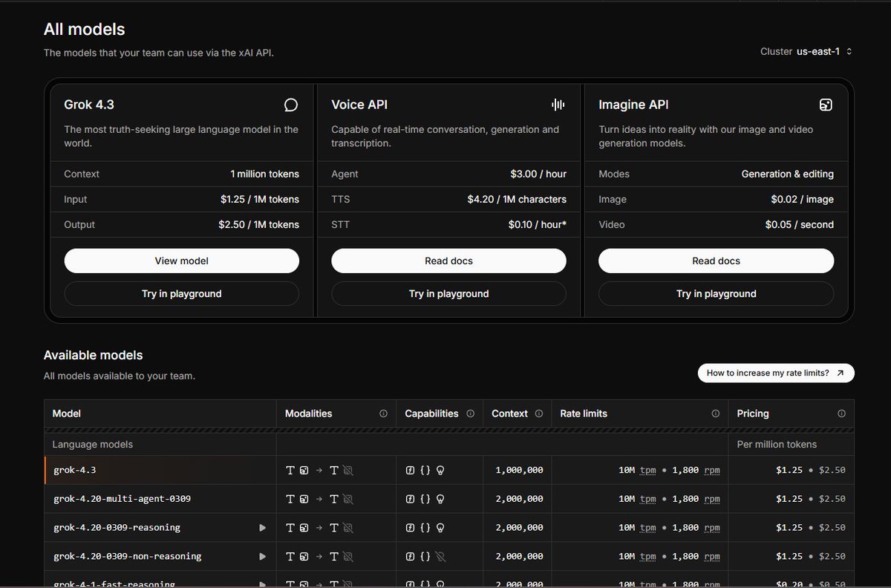Image resolution: width=891 pixels, height=588 pixels.
Task: Click the crossed-out image output icon in grok-4.3 row
Action: (x=347, y=470)
